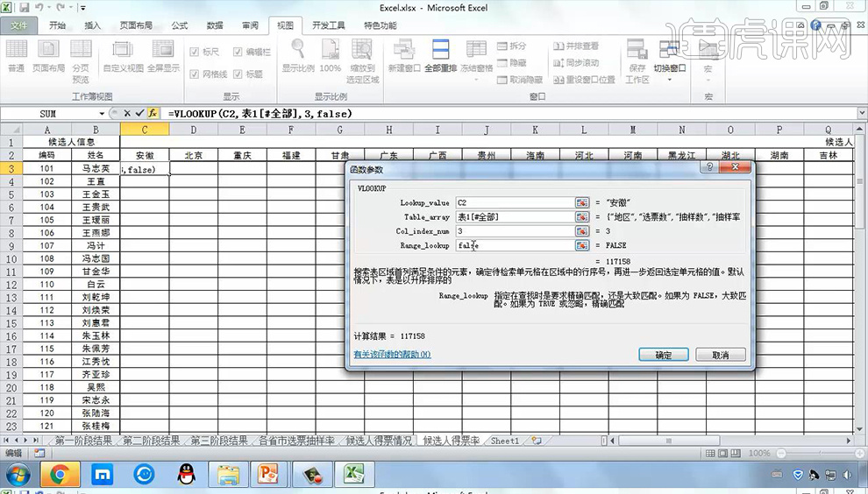Open the Zoom magnifier tool
The image size is (868, 494).
[298, 55]
